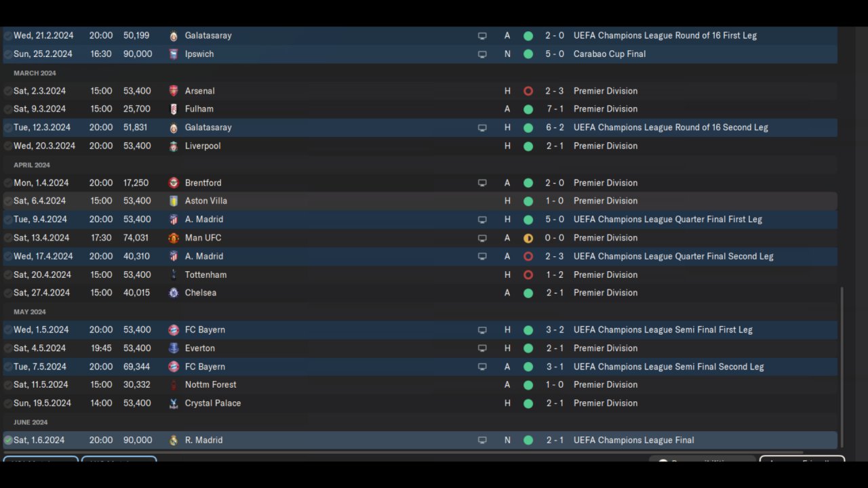This screenshot has width=868, height=488.
Task: Click the TV icon for the Champions League Final
Action: (482, 441)
